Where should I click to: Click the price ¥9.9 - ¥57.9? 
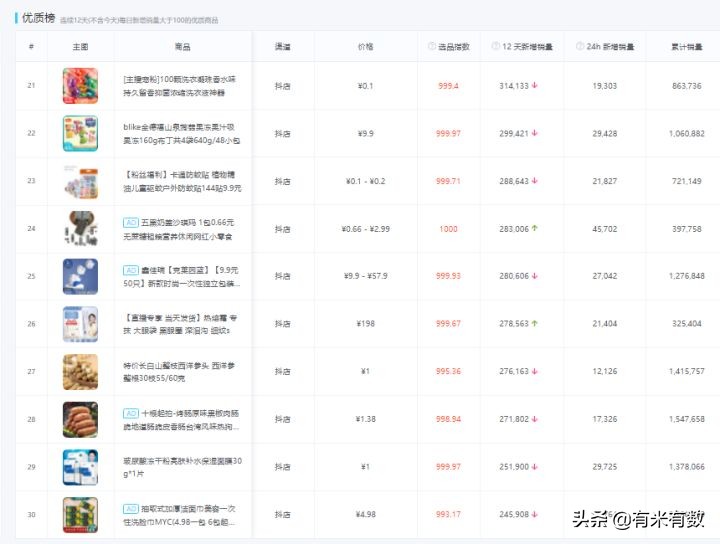pyautogui.click(x=366, y=276)
